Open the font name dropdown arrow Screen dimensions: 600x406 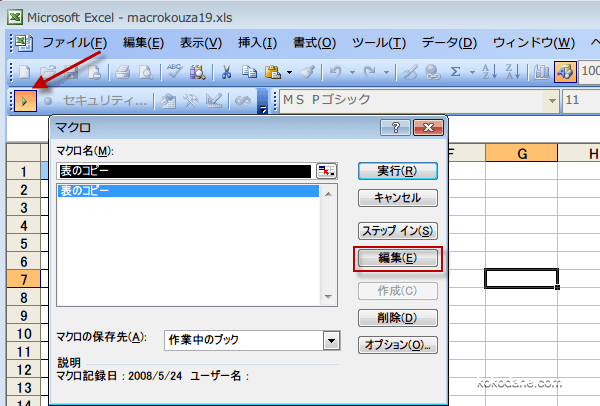(x=552, y=101)
